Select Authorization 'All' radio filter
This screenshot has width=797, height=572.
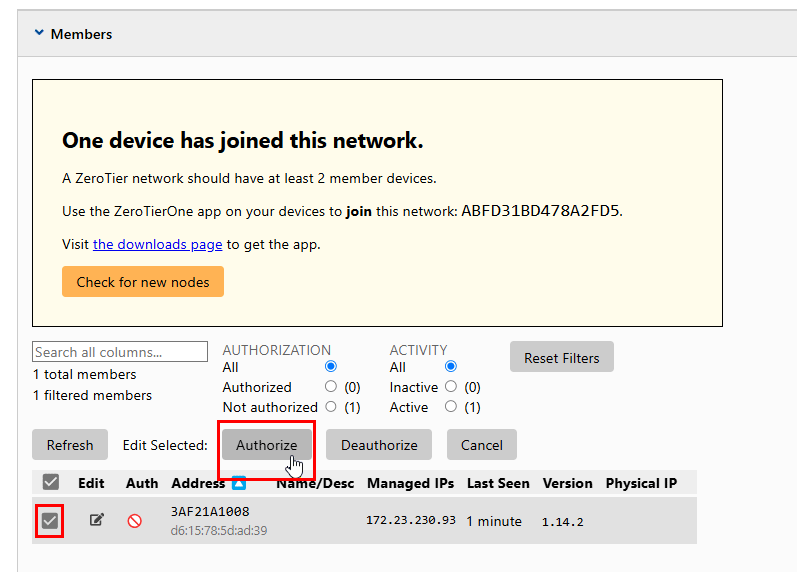pos(331,367)
